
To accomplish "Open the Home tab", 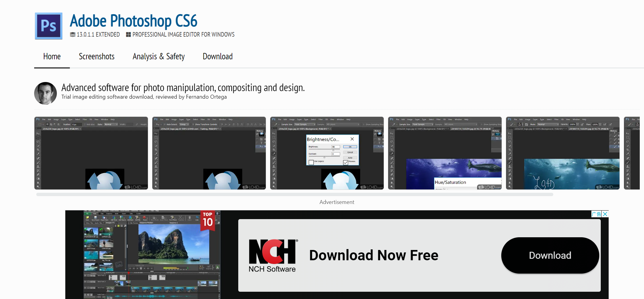I will [x=52, y=57].
